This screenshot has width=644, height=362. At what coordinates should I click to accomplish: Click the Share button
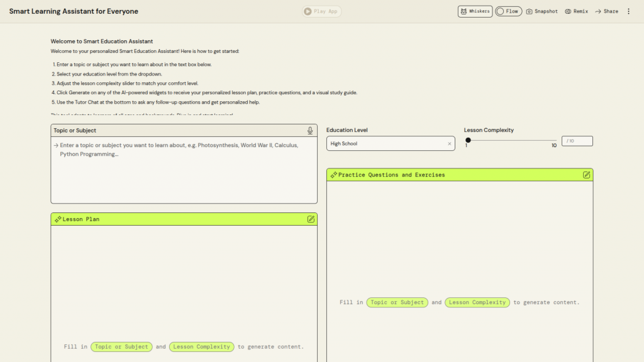606,11
